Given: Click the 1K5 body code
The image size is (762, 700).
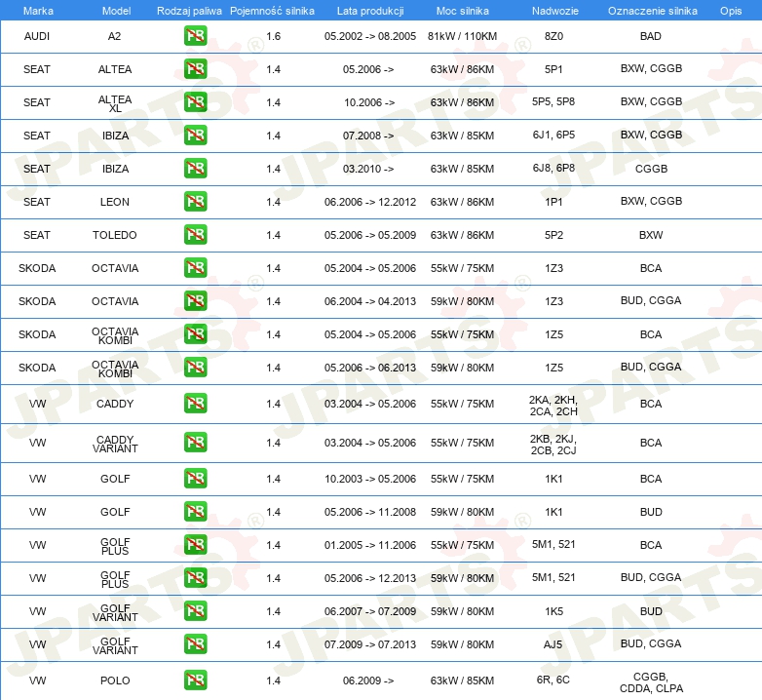Looking at the screenshot, I should click(x=553, y=611).
